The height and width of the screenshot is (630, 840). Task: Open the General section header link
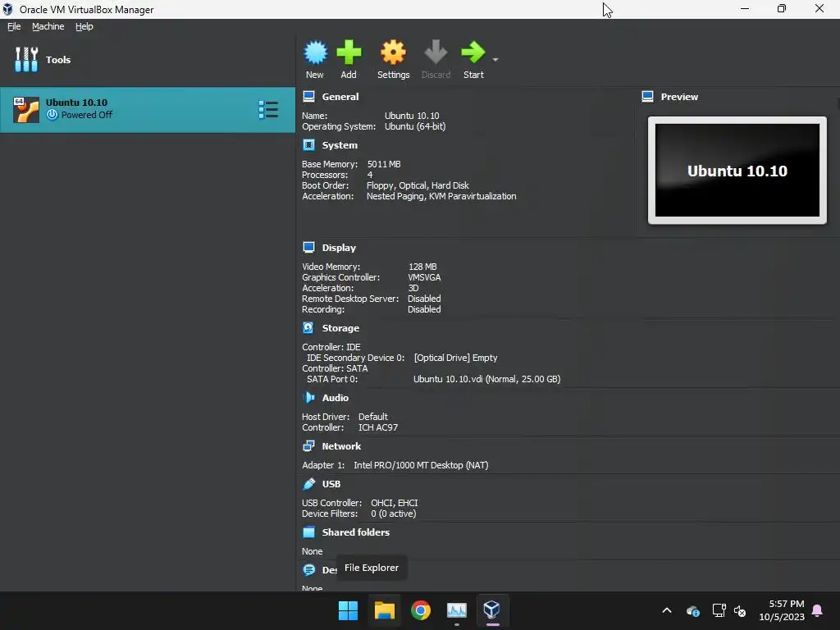tap(340, 97)
